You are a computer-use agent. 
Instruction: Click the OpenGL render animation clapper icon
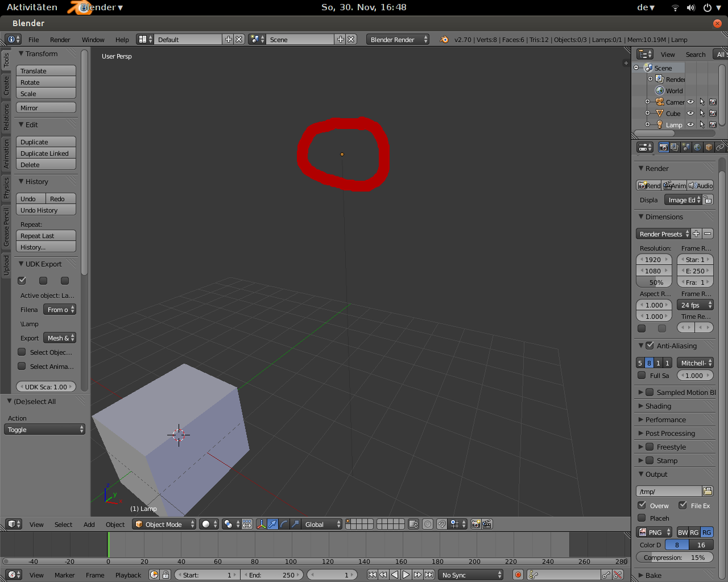(487, 524)
